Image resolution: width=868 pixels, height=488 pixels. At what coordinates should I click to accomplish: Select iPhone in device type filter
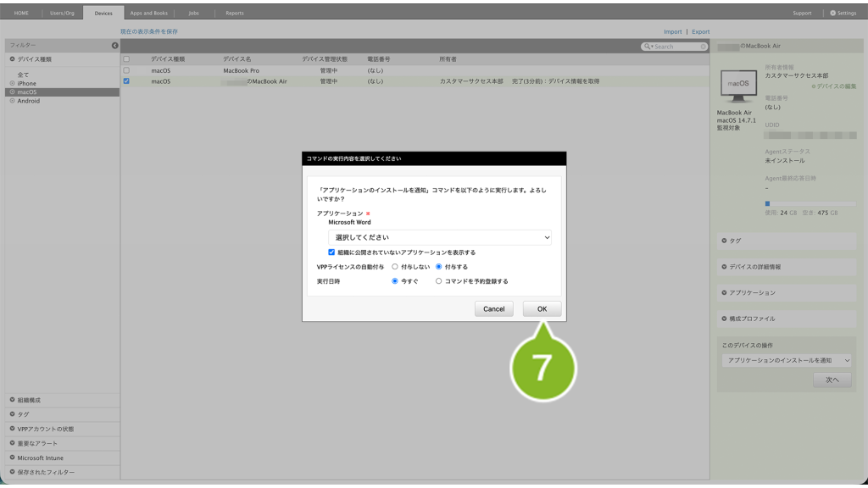click(x=26, y=84)
